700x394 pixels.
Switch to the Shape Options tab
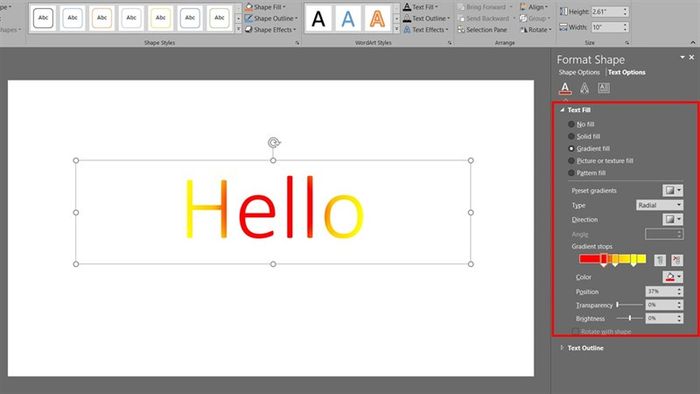(579, 72)
